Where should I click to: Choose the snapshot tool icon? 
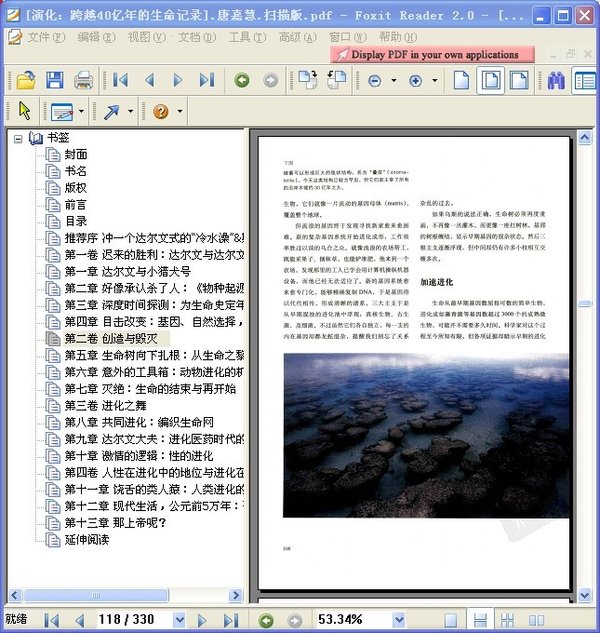(x=62, y=111)
